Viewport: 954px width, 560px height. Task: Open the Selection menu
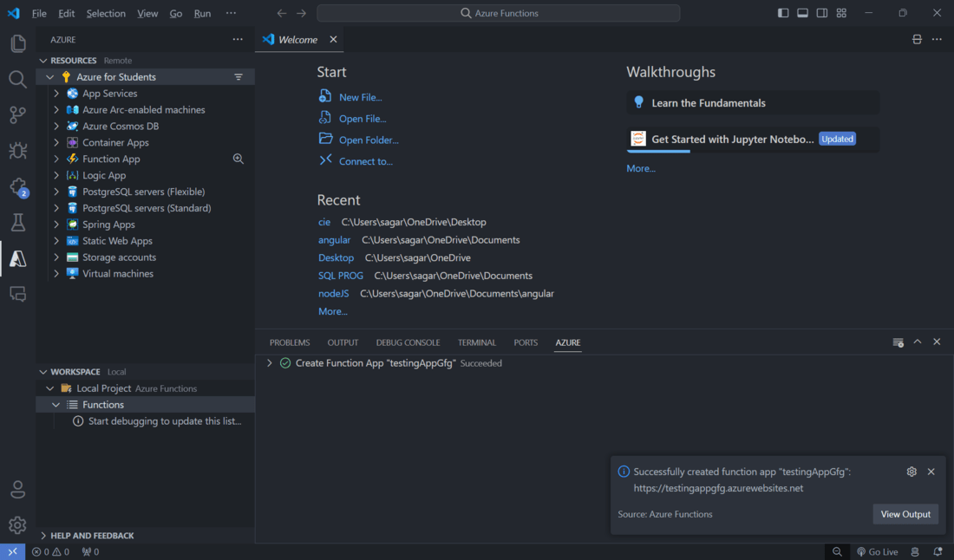tap(106, 13)
